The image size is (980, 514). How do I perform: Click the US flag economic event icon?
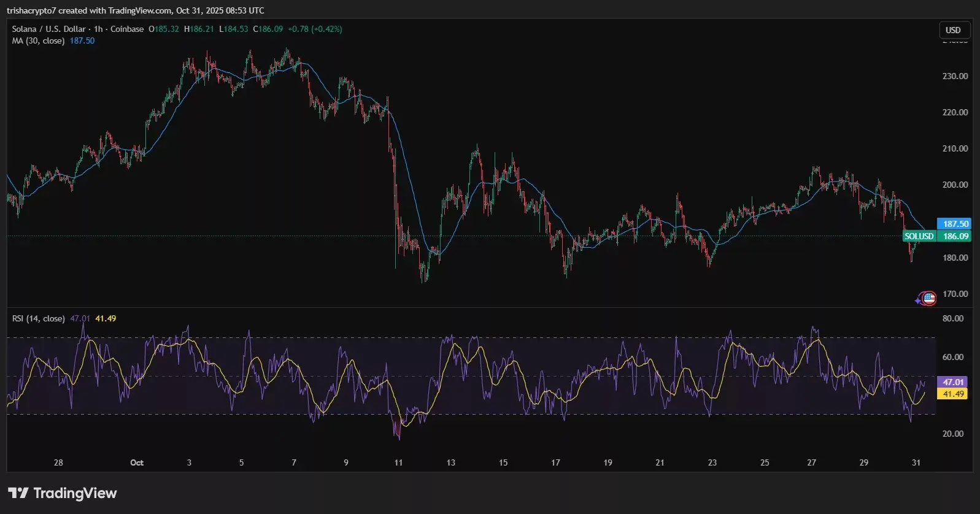pos(929,299)
